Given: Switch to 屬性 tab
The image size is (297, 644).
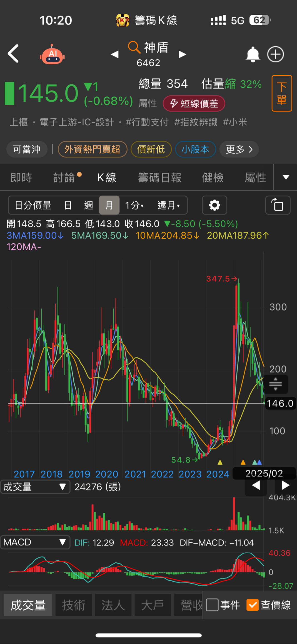Looking at the screenshot, I should pyautogui.click(x=255, y=177).
